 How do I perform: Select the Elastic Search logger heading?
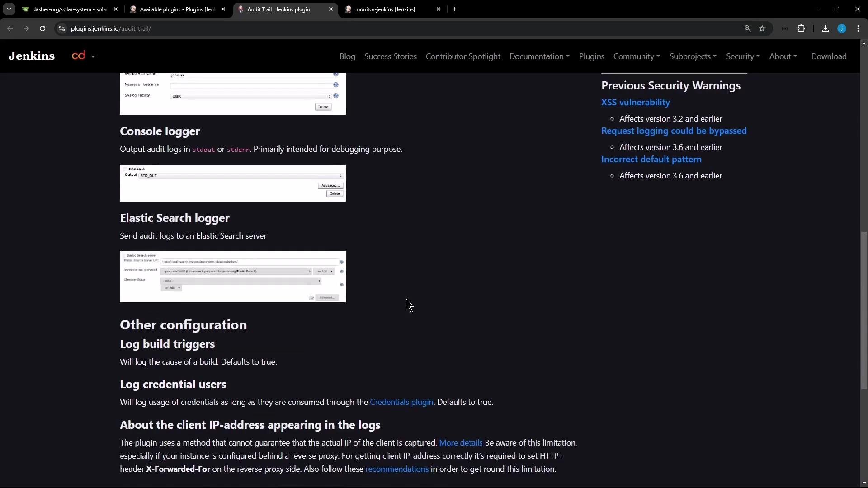[x=175, y=218]
